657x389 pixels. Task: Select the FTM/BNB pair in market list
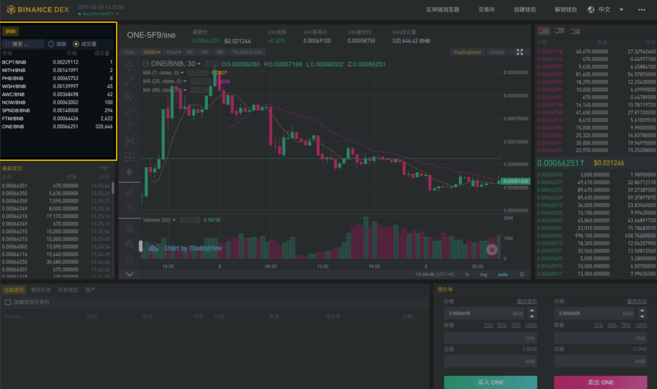point(58,119)
